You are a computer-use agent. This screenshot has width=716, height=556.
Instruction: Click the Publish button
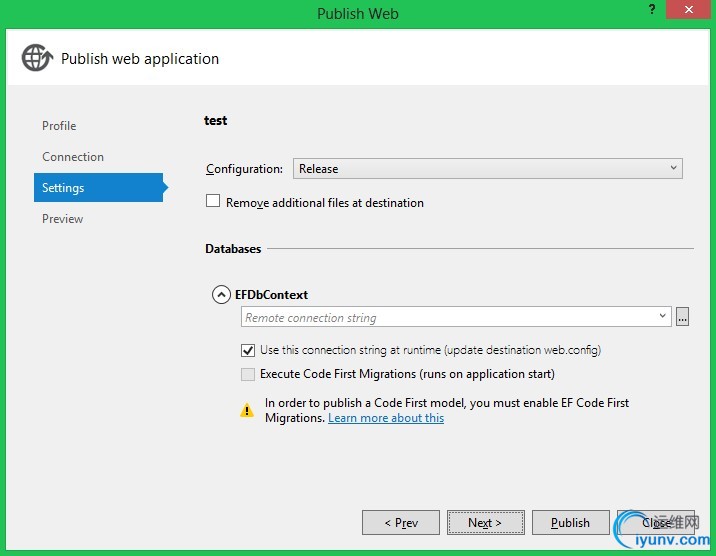point(570,523)
